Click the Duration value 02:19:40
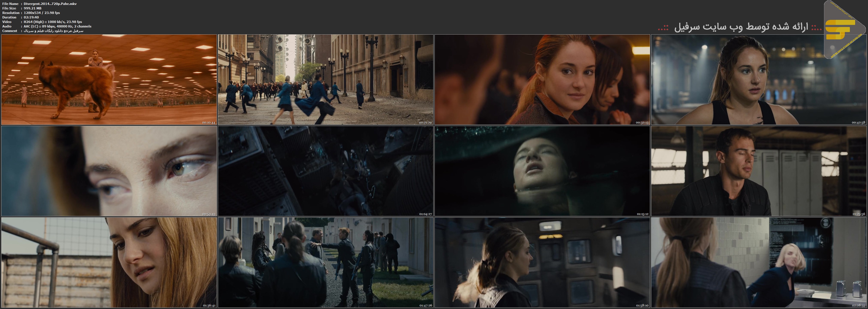 pos(31,17)
